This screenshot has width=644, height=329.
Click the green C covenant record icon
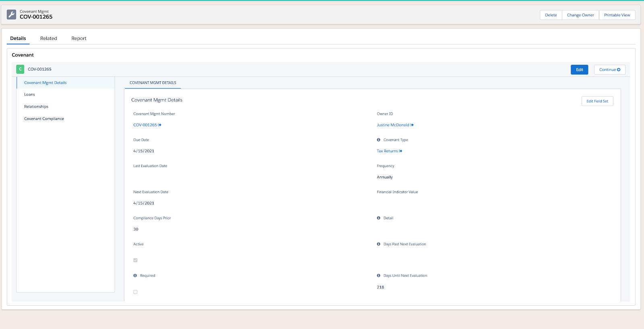20,69
